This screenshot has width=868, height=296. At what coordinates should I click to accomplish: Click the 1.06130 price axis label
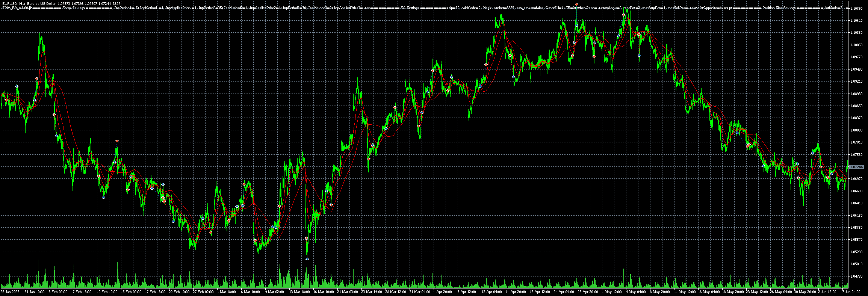point(857,216)
